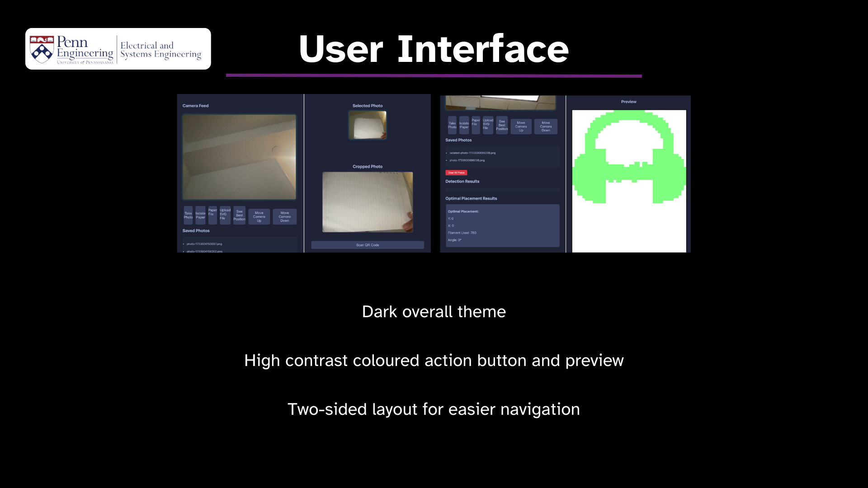Click Take Photo button under Camera Feed
Viewport: 868px width, 488px height.
pyautogui.click(x=188, y=216)
